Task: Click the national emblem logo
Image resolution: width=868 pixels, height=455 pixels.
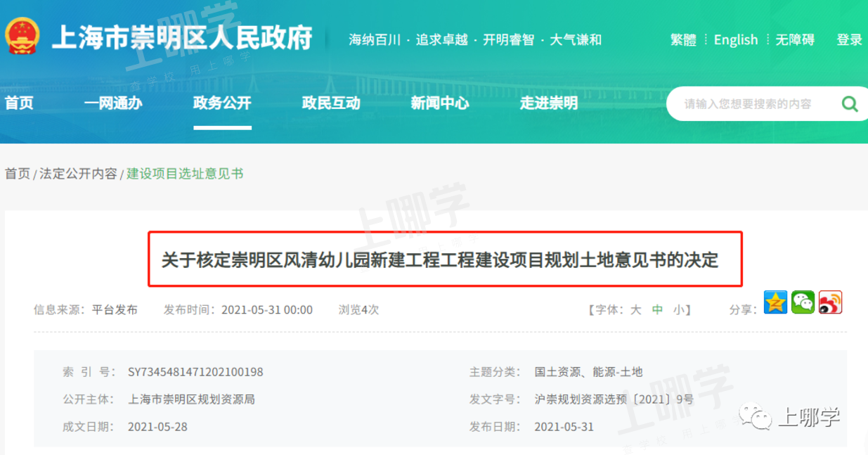Action: 23,37
